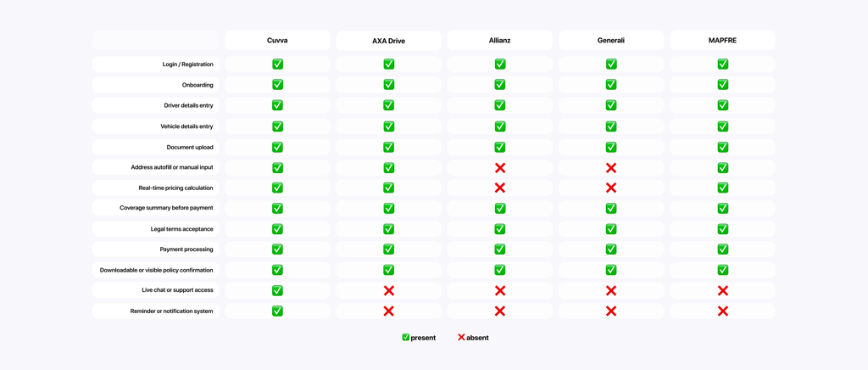Click the green checkmark in legend next to present

[x=406, y=337]
